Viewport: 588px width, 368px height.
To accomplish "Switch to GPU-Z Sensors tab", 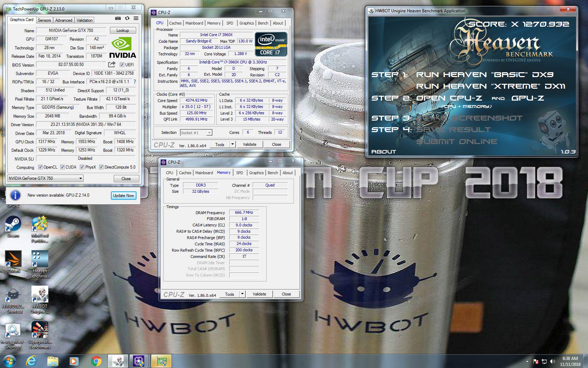I will point(44,20).
